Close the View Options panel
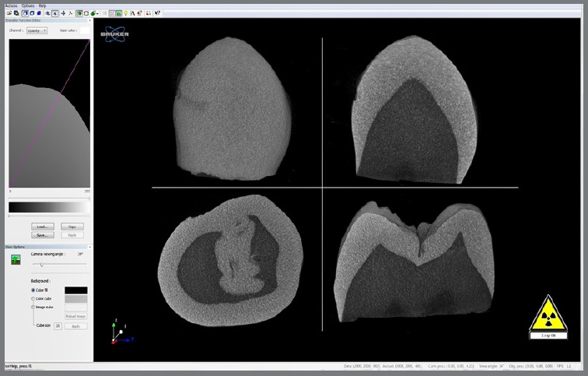588x376 pixels. click(x=89, y=247)
